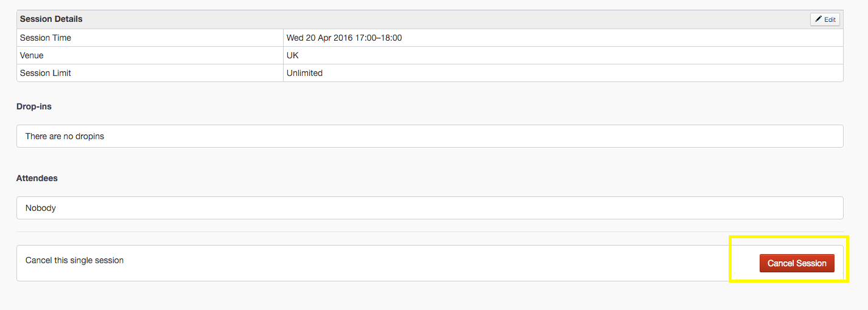Select the There are no dropins message
868x310 pixels.
(65, 136)
